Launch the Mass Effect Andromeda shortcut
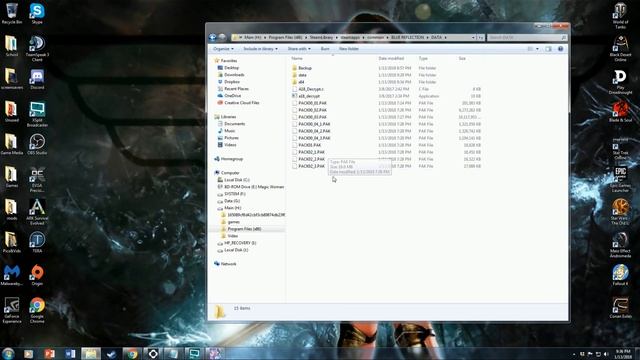The image size is (640, 360). click(x=620, y=245)
